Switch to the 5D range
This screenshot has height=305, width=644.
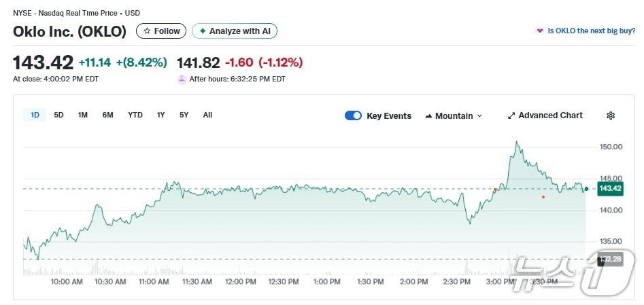(58, 115)
